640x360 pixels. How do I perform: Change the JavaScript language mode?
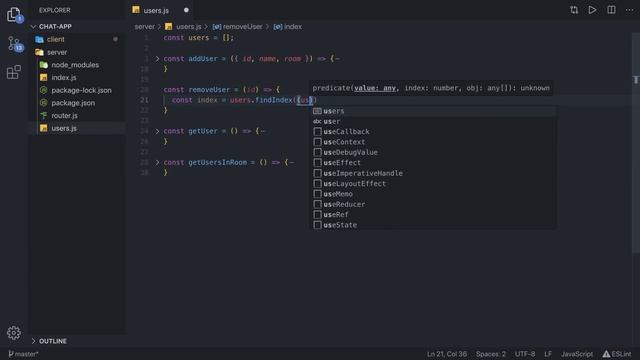576,354
